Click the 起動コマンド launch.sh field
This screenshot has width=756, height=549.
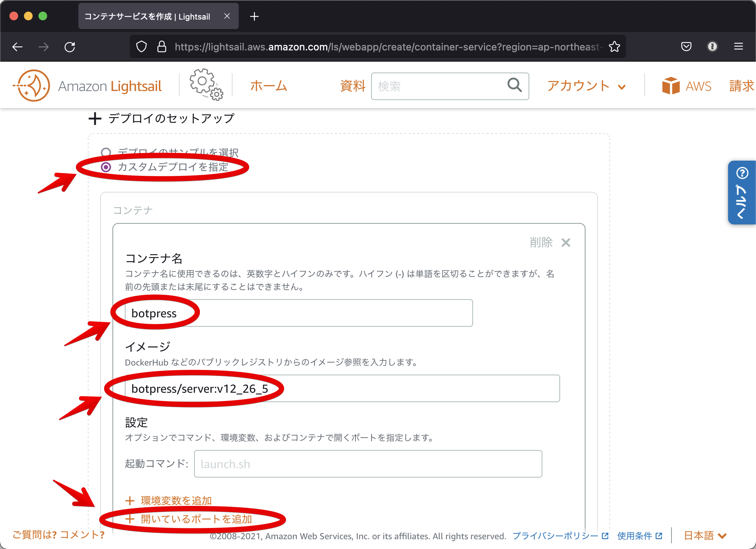click(368, 464)
